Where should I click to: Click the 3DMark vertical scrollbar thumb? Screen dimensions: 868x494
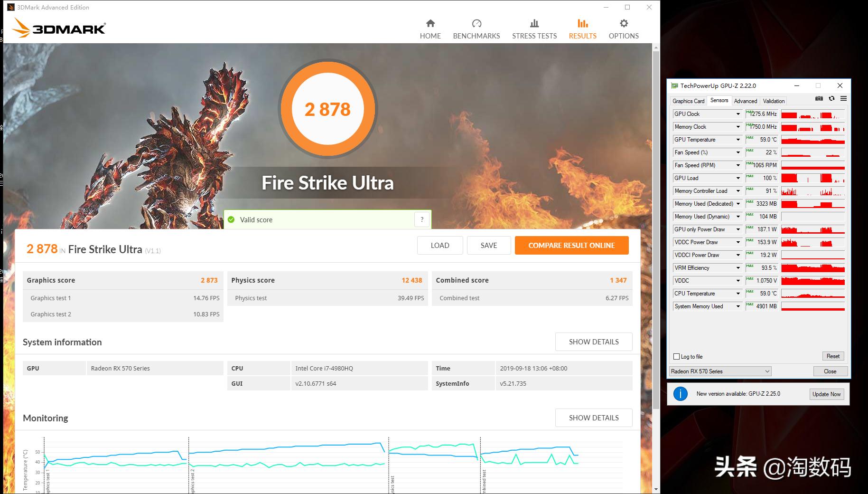[x=656, y=230]
